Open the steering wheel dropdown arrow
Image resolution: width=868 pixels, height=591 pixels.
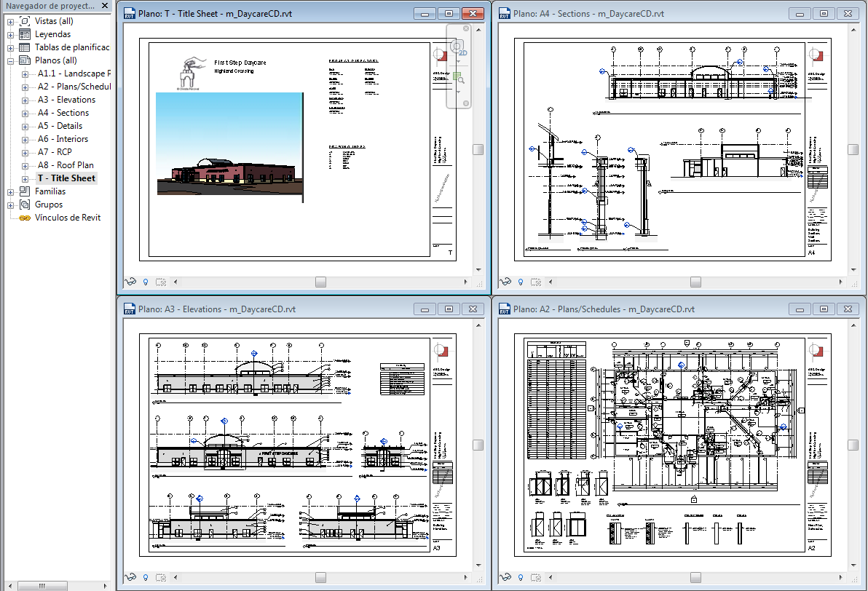458,60
